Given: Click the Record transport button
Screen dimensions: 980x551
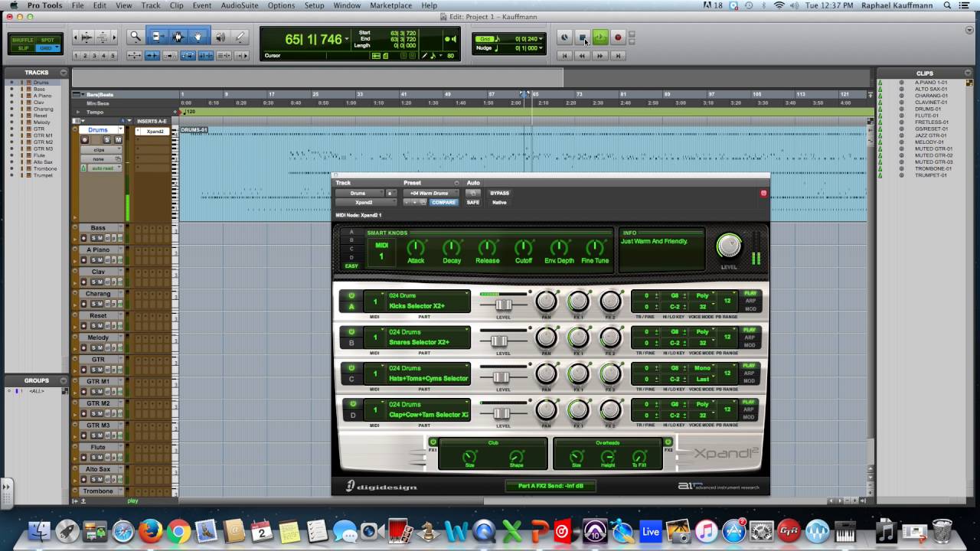Looking at the screenshot, I should pyautogui.click(x=618, y=37).
